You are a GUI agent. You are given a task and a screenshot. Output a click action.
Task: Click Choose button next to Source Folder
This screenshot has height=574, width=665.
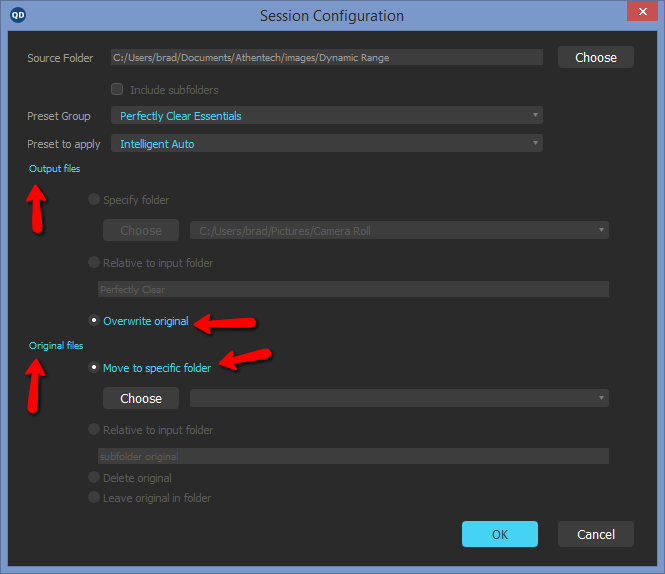(596, 57)
